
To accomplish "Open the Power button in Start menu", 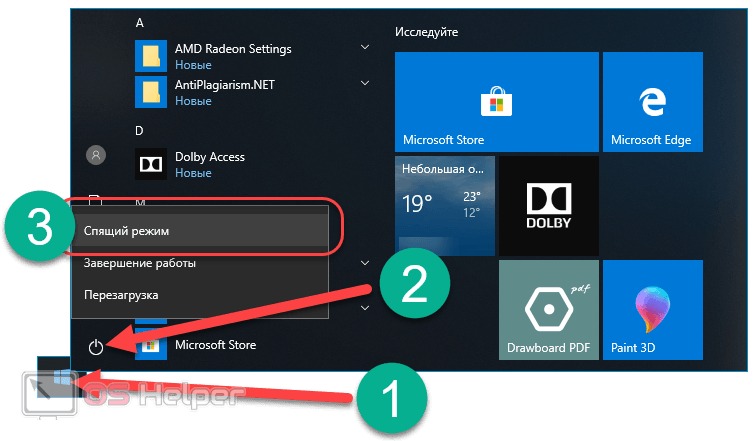I will [96, 347].
